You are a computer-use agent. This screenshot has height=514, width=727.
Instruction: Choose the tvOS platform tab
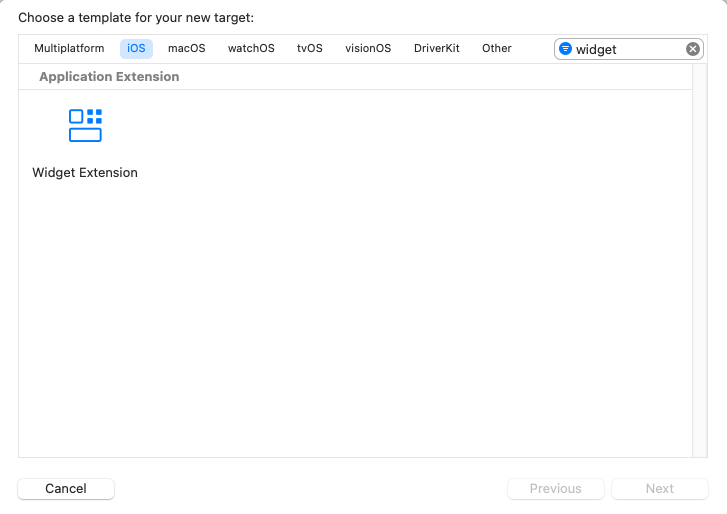coord(310,48)
